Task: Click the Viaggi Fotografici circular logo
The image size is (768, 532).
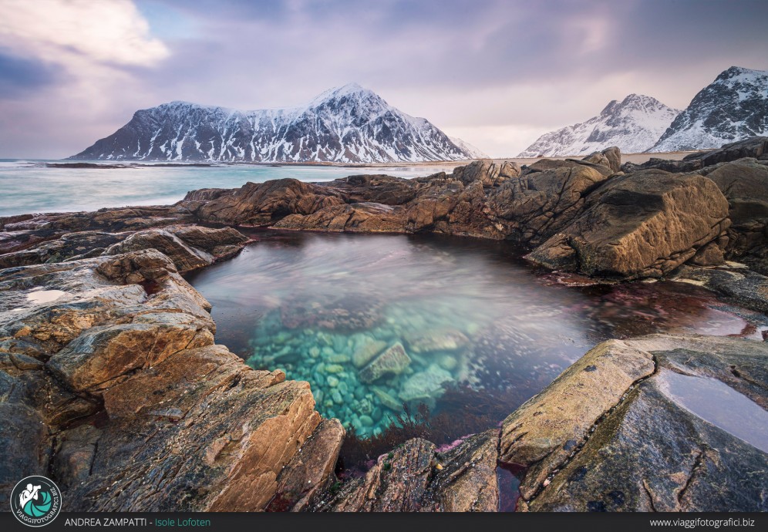Action: point(35,500)
